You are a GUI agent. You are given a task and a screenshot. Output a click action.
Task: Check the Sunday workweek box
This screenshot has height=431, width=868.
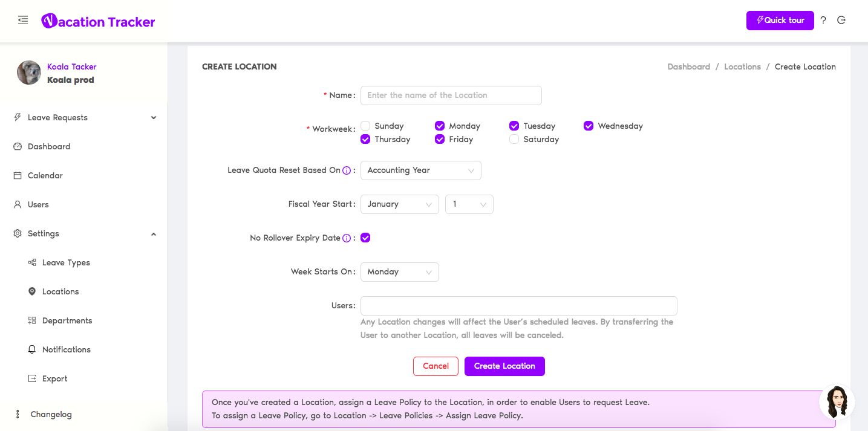365,126
